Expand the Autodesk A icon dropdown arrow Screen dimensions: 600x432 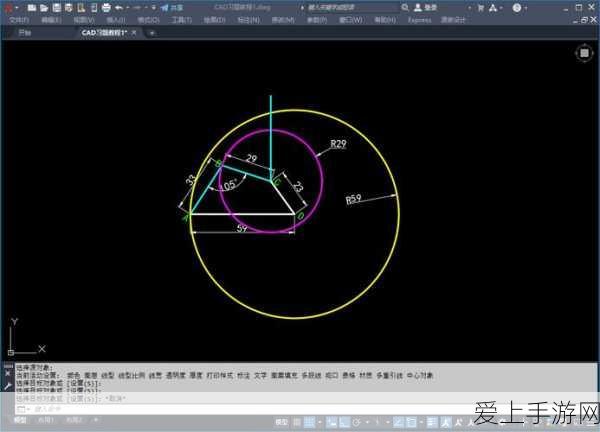point(501,8)
